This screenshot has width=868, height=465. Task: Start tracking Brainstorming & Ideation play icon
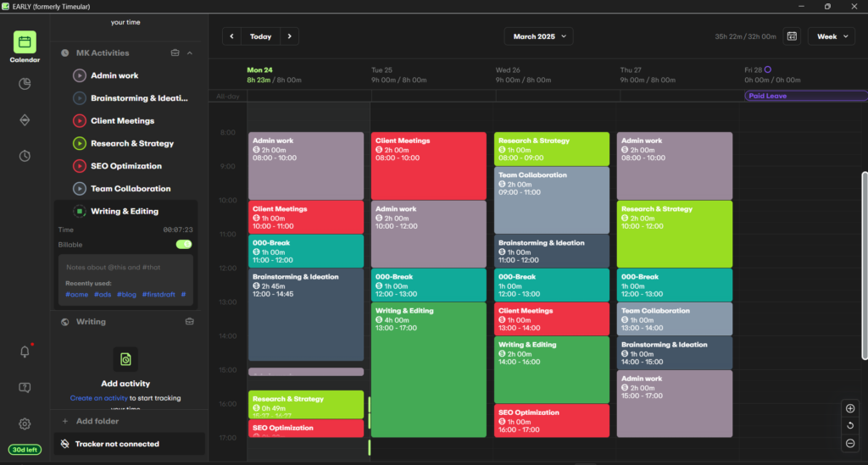point(79,98)
